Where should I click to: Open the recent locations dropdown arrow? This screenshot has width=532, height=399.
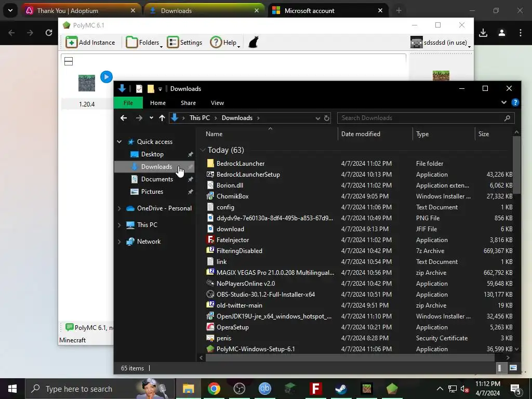(x=151, y=118)
